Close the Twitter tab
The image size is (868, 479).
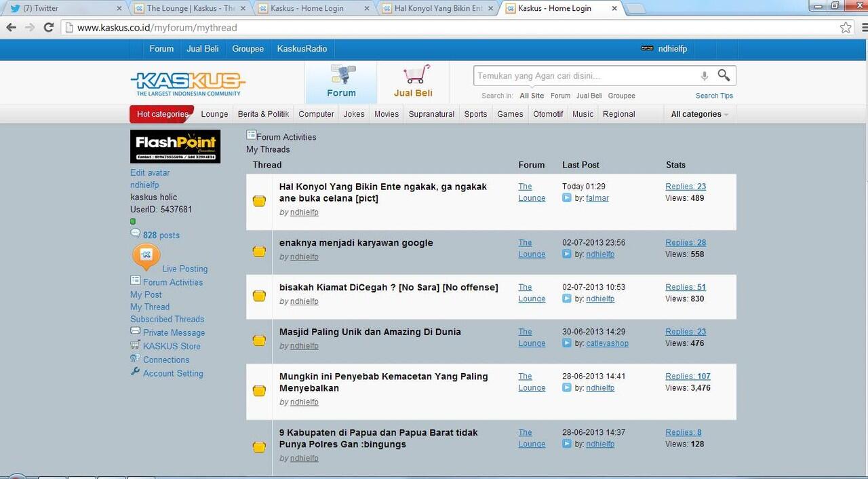click(119, 8)
